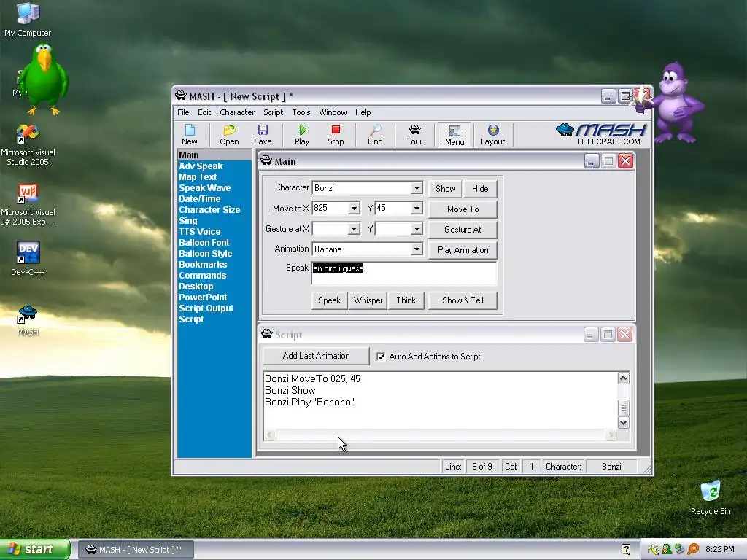Halt playback with the Stop icon
This screenshot has width=747, height=560.
coord(336,134)
